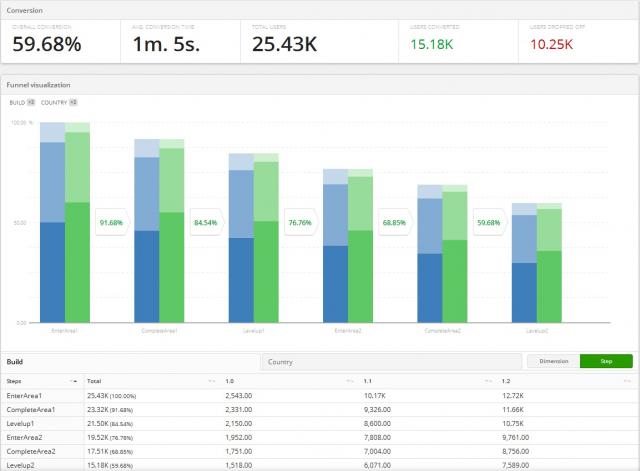Click sort arrows in the 1.0 column

[350, 381]
